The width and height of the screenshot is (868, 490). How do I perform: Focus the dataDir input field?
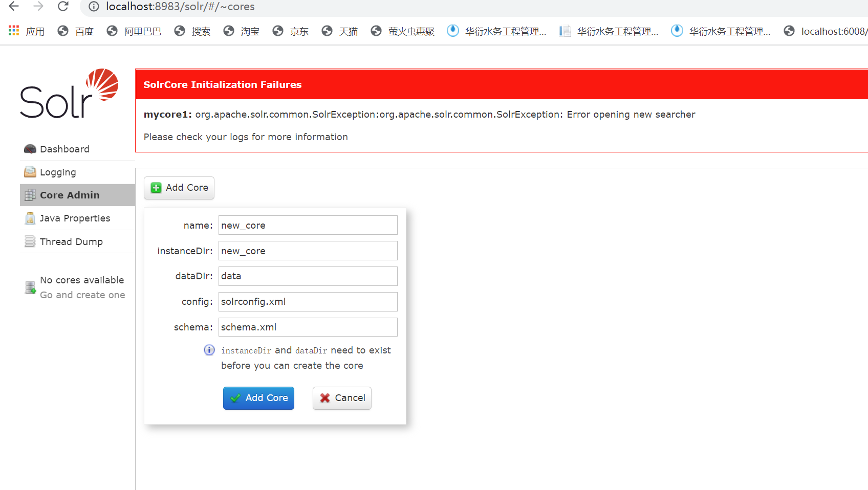[308, 276]
